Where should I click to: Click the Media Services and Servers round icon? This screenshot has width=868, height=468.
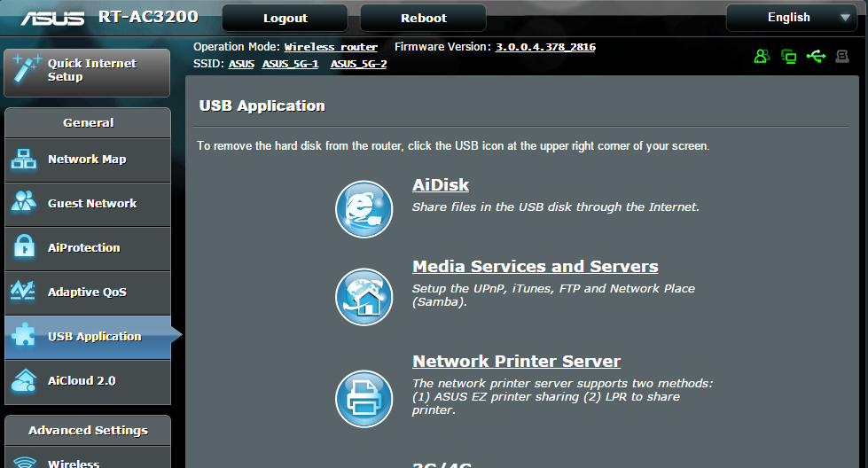[364, 297]
